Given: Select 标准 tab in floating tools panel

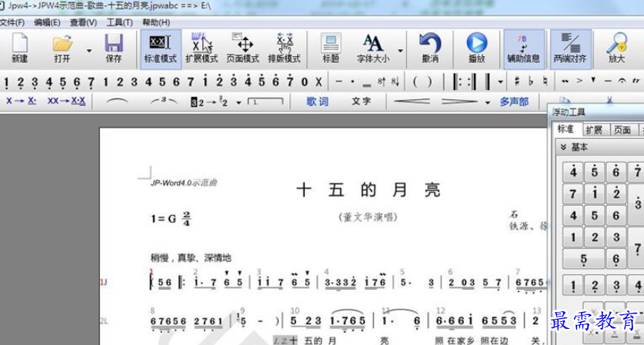Looking at the screenshot, I should coord(566,130).
